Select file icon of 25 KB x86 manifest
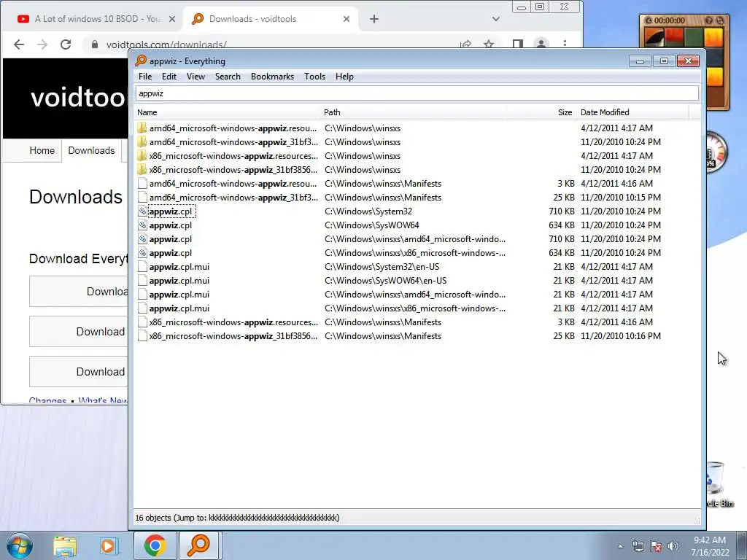747x560 pixels. pyautogui.click(x=142, y=335)
